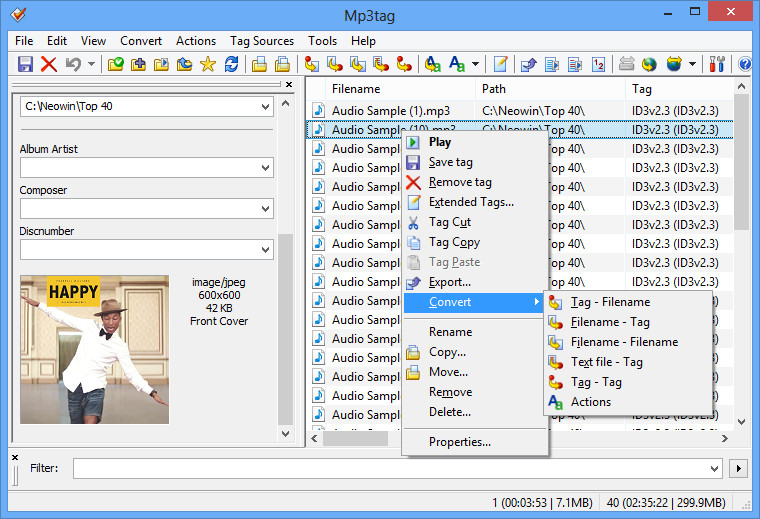Select Actions in the Convert submenu
Image resolution: width=760 pixels, height=519 pixels.
tap(628, 402)
